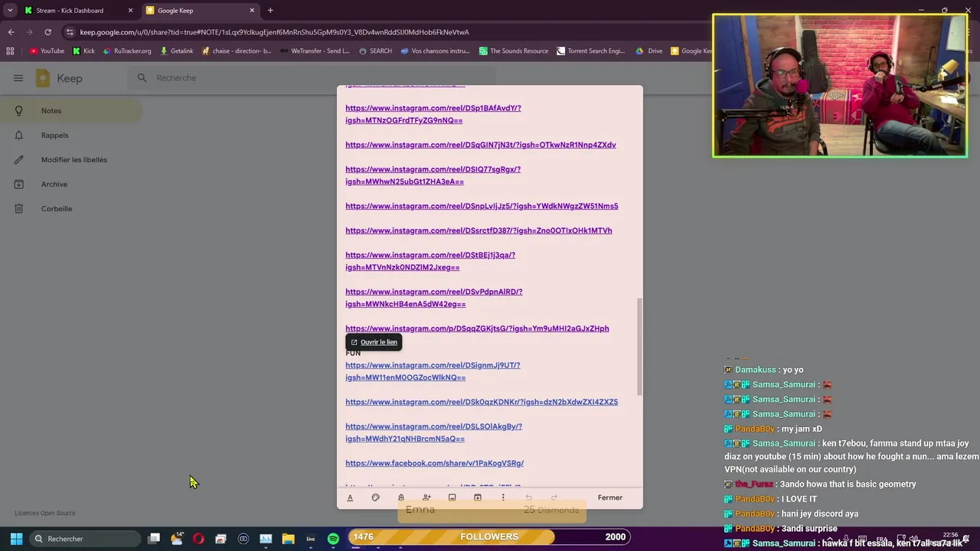Click the undo arrow in note toolbar
The image size is (980, 551).
click(528, 497)
